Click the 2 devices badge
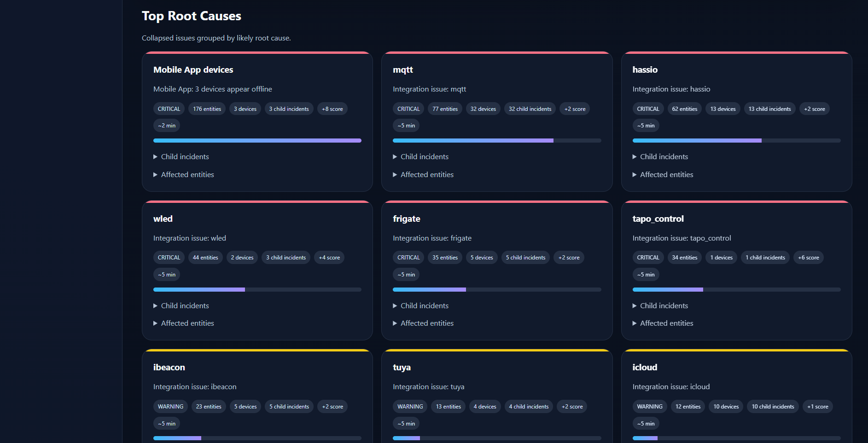This screenshot has width=868, height=443. click(x=242, y=258)
